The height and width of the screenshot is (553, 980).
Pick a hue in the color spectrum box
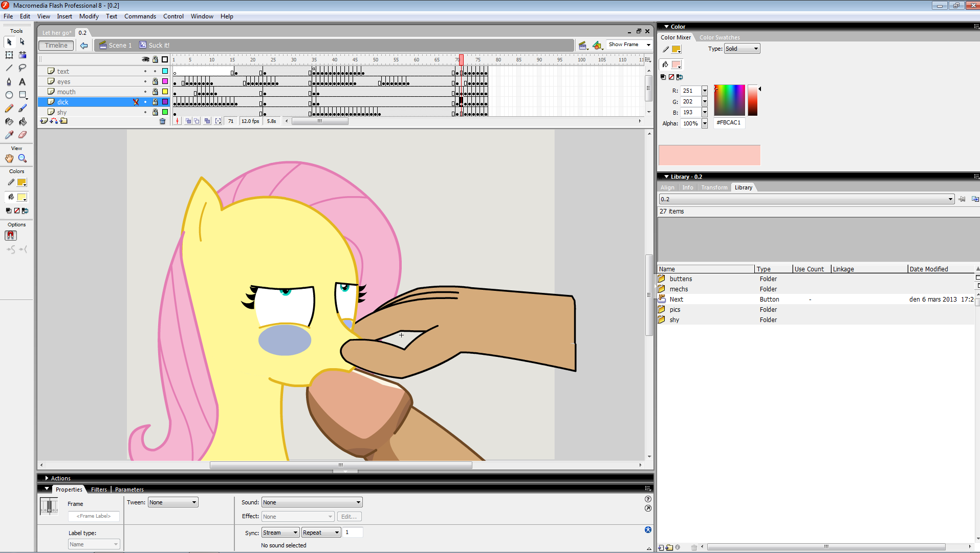click(729, 100)
